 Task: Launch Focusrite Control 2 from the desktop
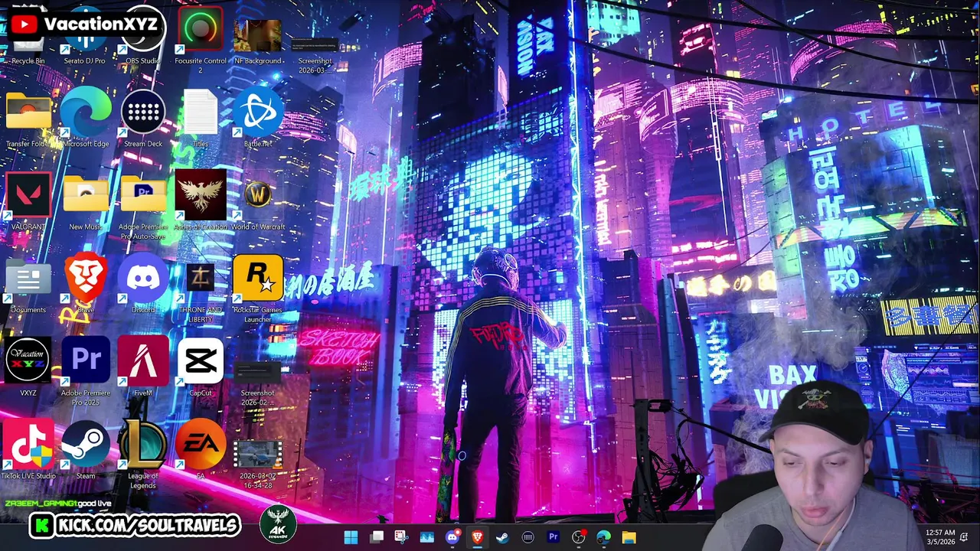pyautogui.click(x=201, y=40)
